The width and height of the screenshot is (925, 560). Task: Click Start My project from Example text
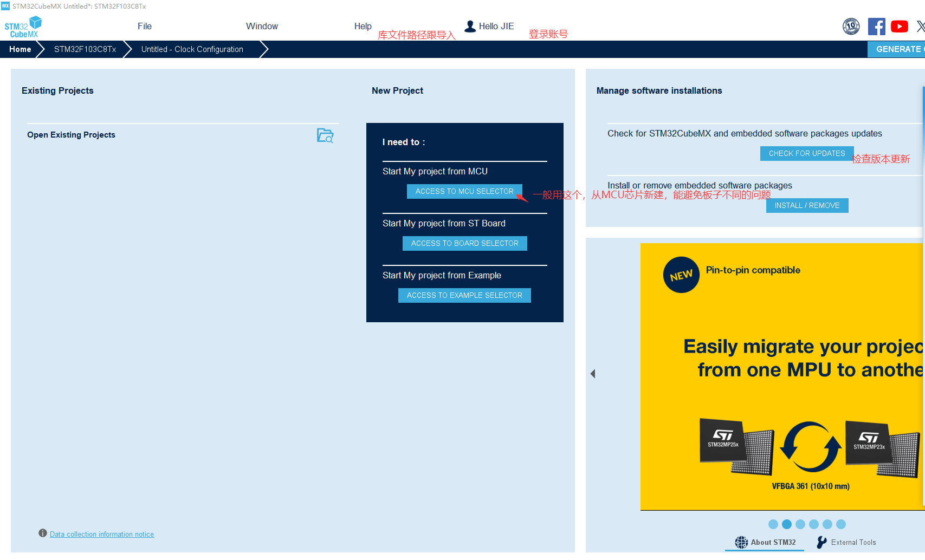click(x=442, y=275)
